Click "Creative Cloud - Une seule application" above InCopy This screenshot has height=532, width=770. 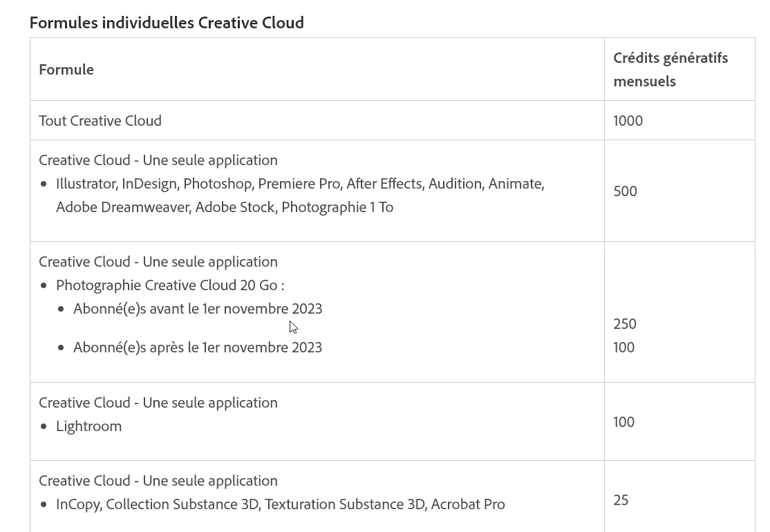point(158,480)
